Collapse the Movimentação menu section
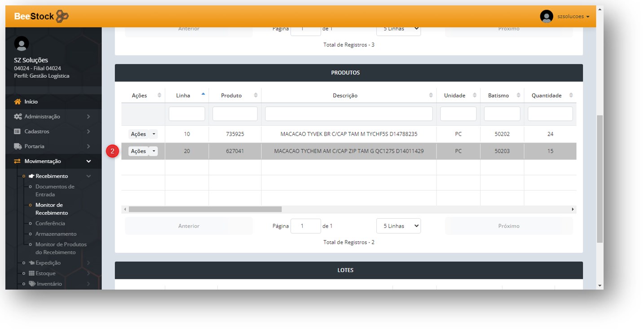Viewport: 644px width, 330px height. click(x=88, y=161)
